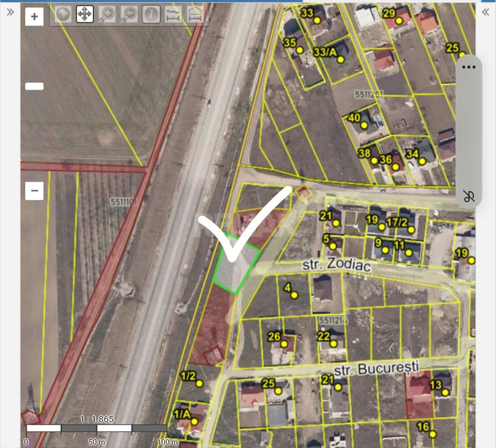496x448 pixels.
Task: Click address point 35
Action: (x=300, y=50)
